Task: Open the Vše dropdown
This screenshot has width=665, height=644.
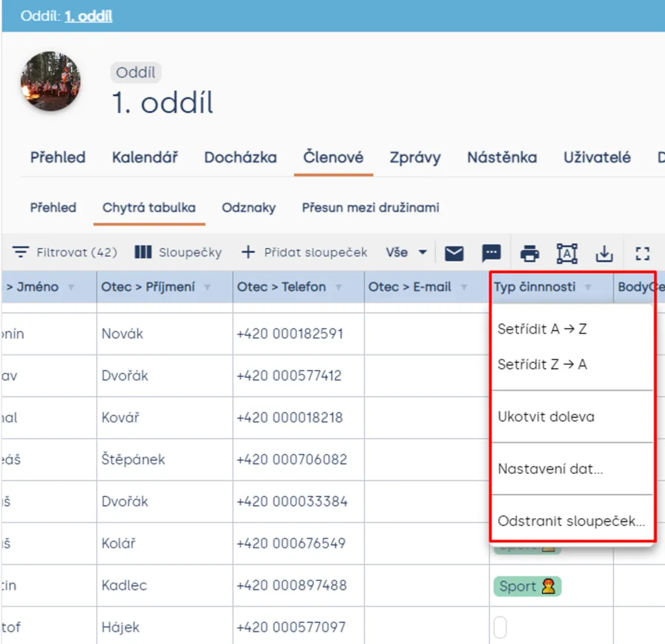Action: (x=406, y=253)
